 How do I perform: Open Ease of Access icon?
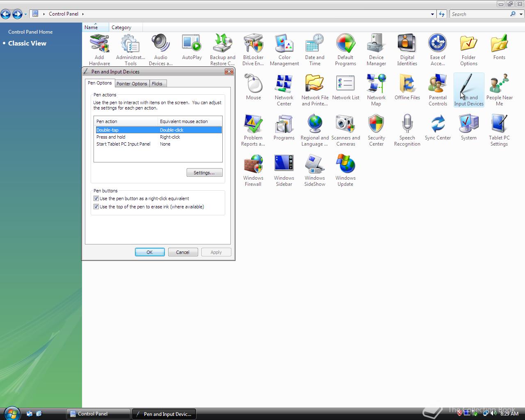pos(438,50)
